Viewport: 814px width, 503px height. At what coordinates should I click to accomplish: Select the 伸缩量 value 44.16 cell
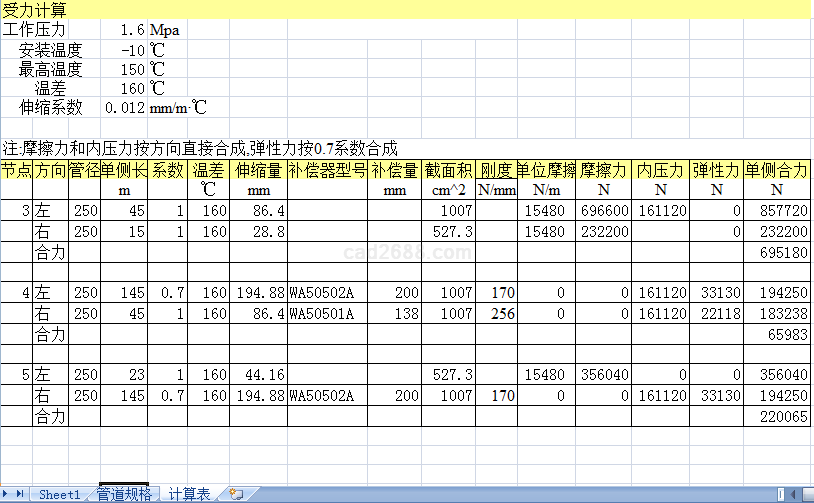tap(259, 375)
